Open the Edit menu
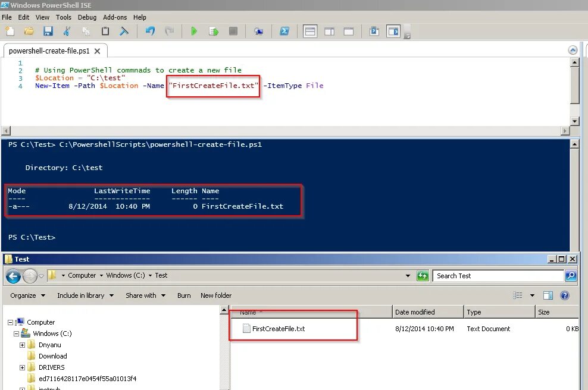Screen dimensions: 588x390 pos(24,17)
